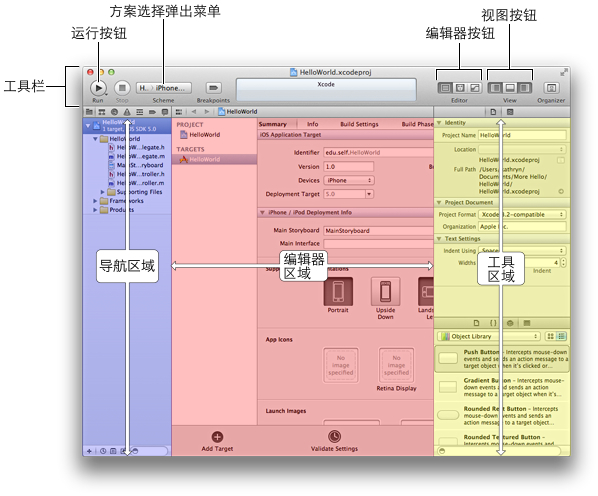Viewport: 598px width, 496px height.
Task: Show the Quick Help inspector
Action: point(510,112)
